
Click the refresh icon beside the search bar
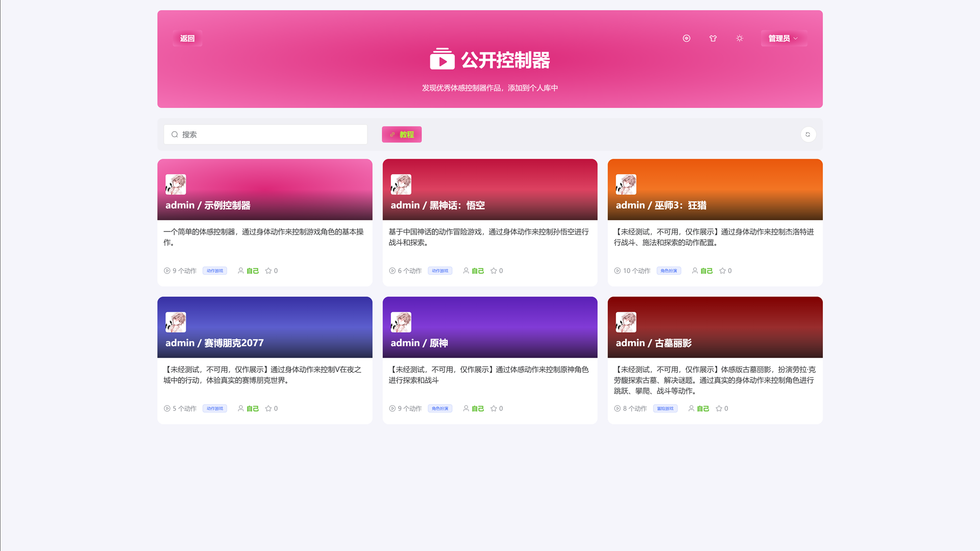pos(808,134)
